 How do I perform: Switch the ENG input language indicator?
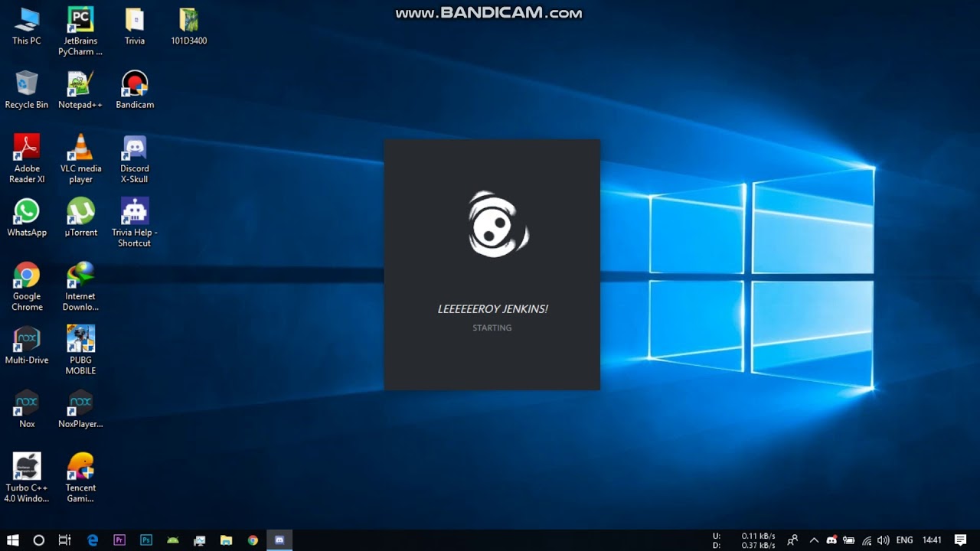[x=904, y=540]
